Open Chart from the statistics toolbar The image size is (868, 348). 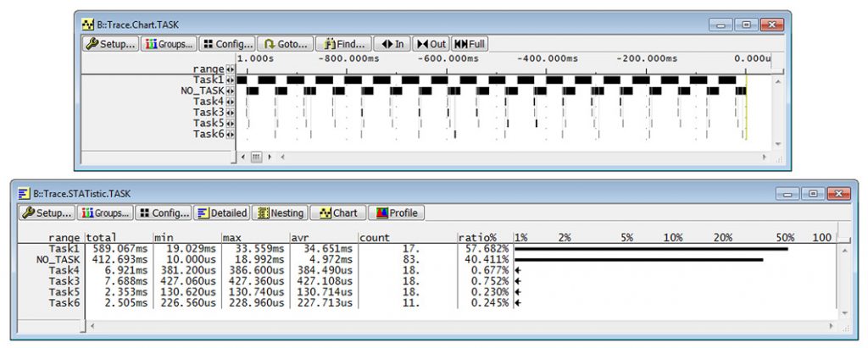point(337,213)
